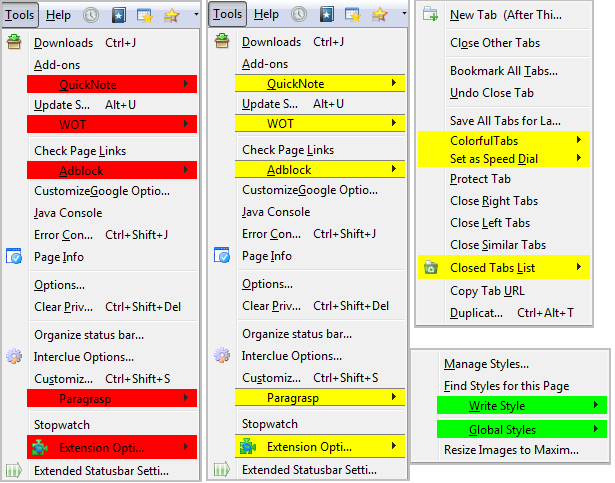Click the Downloads icon in the yellow-highlighted Tools menu
The height and width of the screenshot is (483, 615).
point(222,41)
